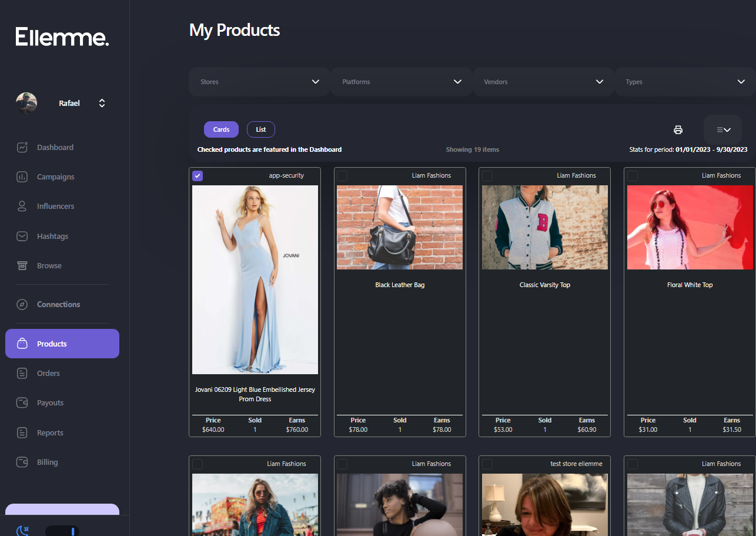Open the sort options dropdown
Screen dimensions: 756x536
coord(722,130)
